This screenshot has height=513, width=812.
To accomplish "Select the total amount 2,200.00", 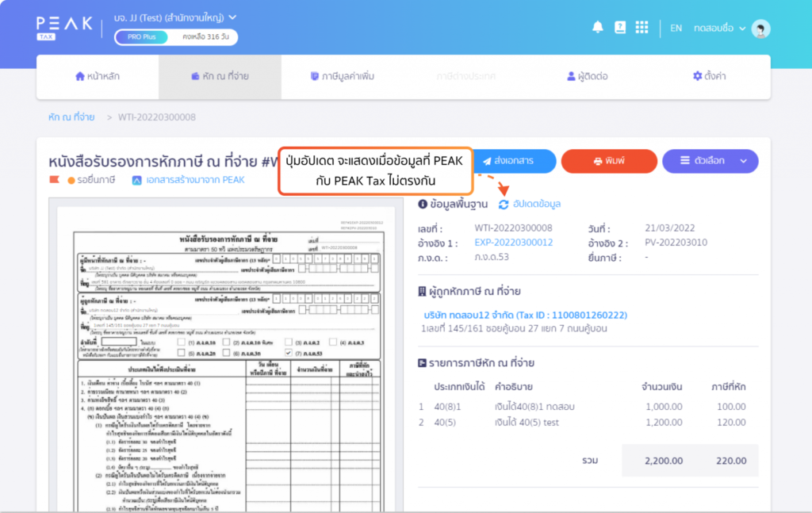I will click(x=664, y=461).
